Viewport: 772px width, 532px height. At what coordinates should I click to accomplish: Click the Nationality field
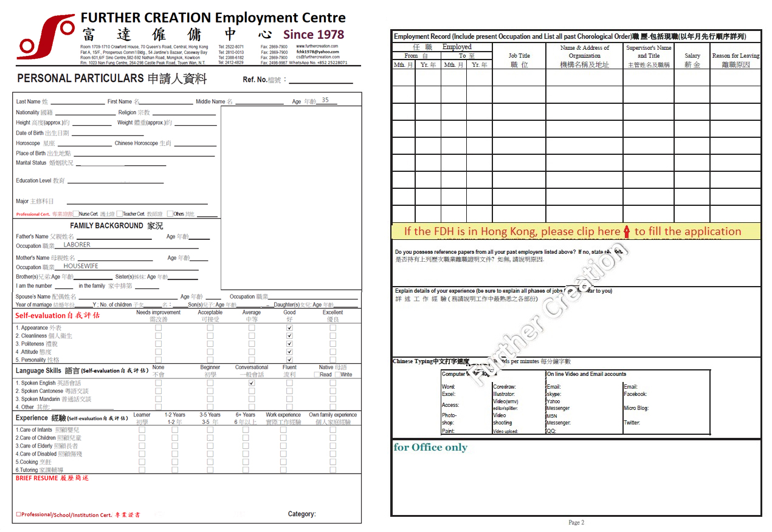coord(85,112)
